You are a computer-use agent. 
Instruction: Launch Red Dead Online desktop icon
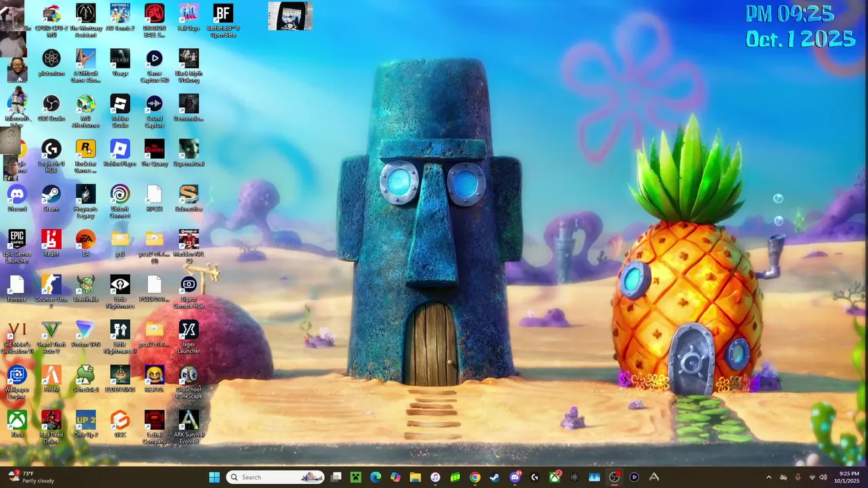tap(52, 427)
